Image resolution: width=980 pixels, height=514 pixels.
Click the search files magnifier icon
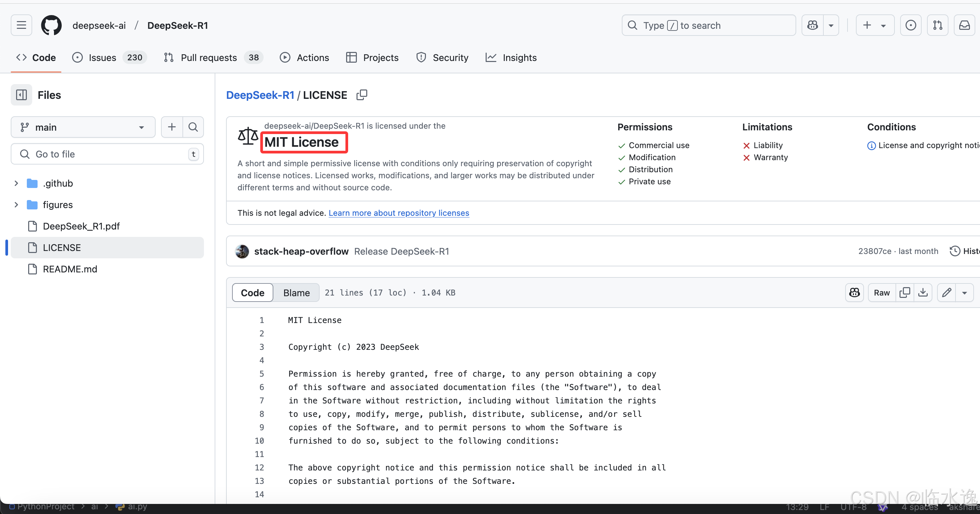[193, 127]
